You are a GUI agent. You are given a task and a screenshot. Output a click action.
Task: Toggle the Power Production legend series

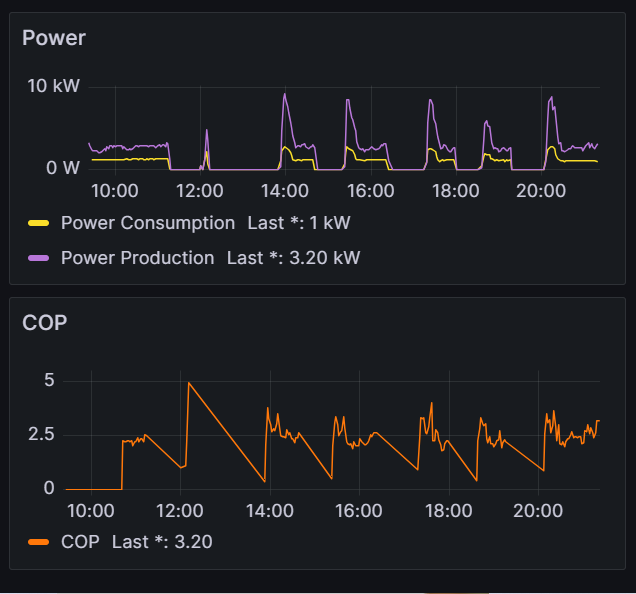[x=138, y=258]
